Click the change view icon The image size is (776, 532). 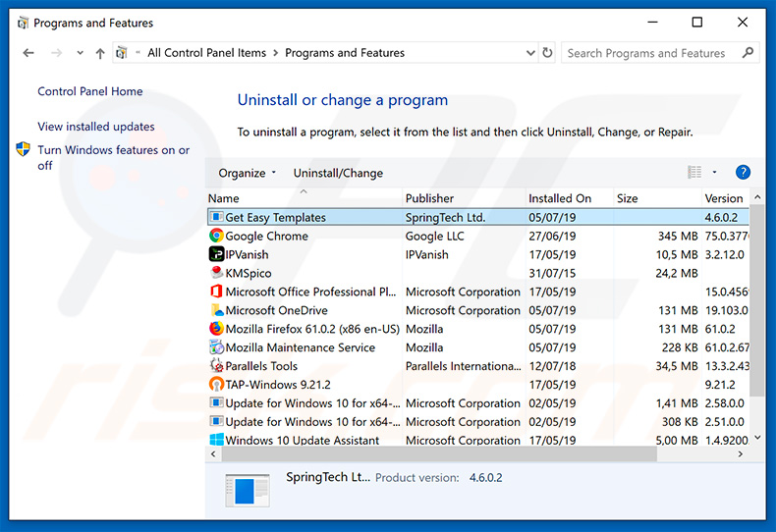[x=694, y=172]
